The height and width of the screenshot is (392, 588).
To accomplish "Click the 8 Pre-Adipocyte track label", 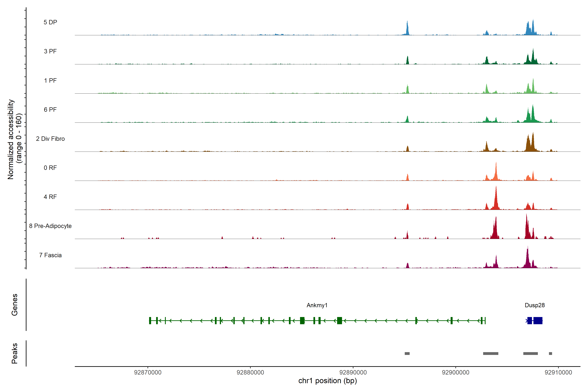I will click(50, 226).
